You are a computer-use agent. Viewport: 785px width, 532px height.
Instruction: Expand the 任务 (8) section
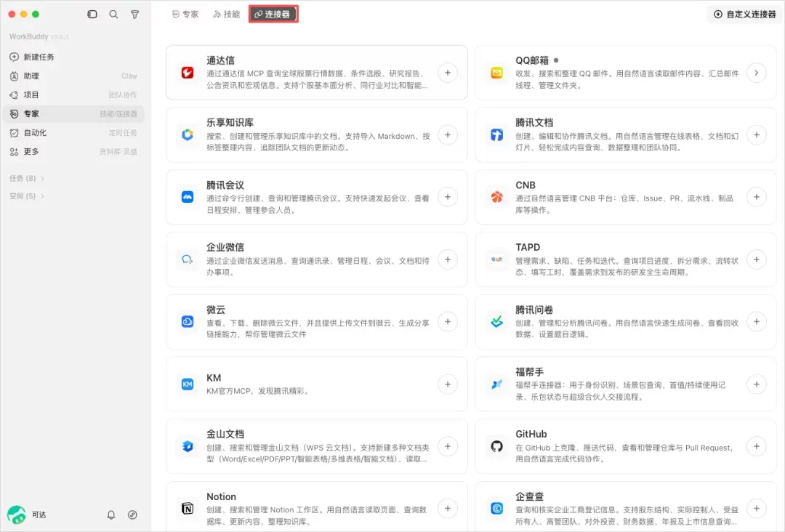[x=27, y=178]
